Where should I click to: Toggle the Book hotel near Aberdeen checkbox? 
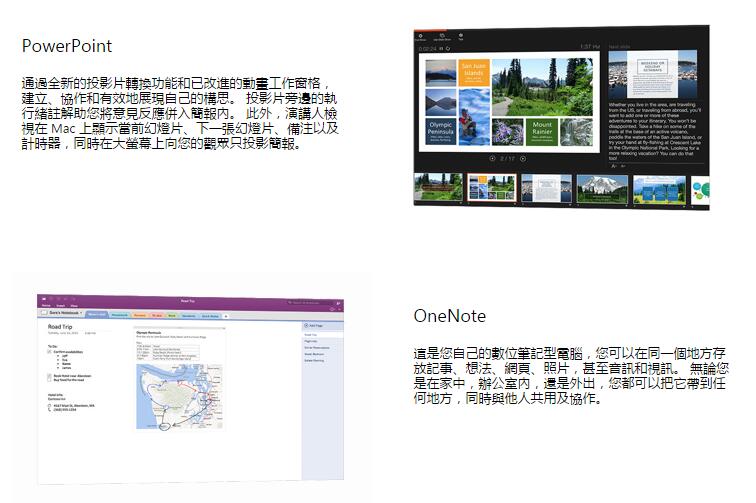click(x=49, y=376)
